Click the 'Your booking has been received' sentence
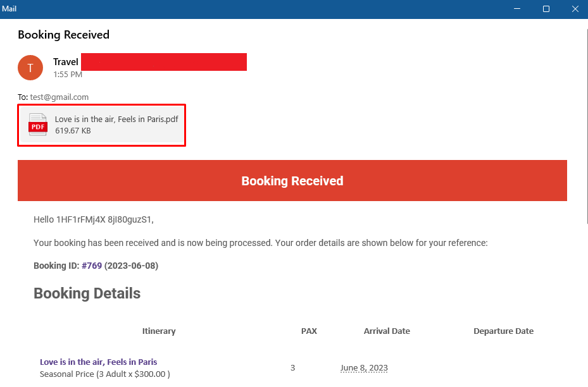This screenshot has height=387, width=588. (261, 243)
